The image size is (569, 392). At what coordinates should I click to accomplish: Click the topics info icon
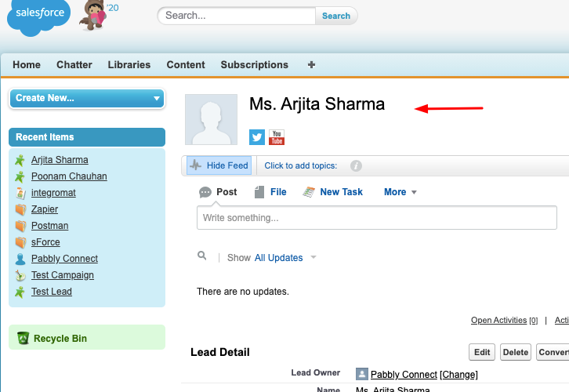click(356, 166)
